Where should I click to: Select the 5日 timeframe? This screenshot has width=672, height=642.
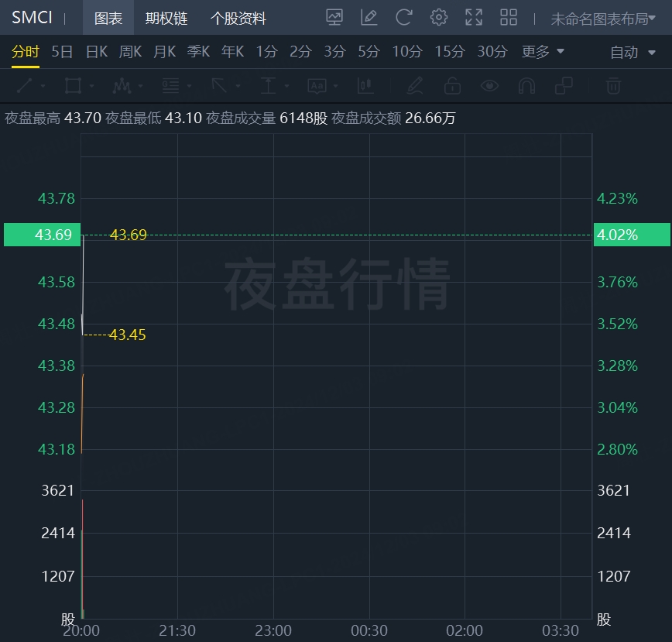click(62, 51)
